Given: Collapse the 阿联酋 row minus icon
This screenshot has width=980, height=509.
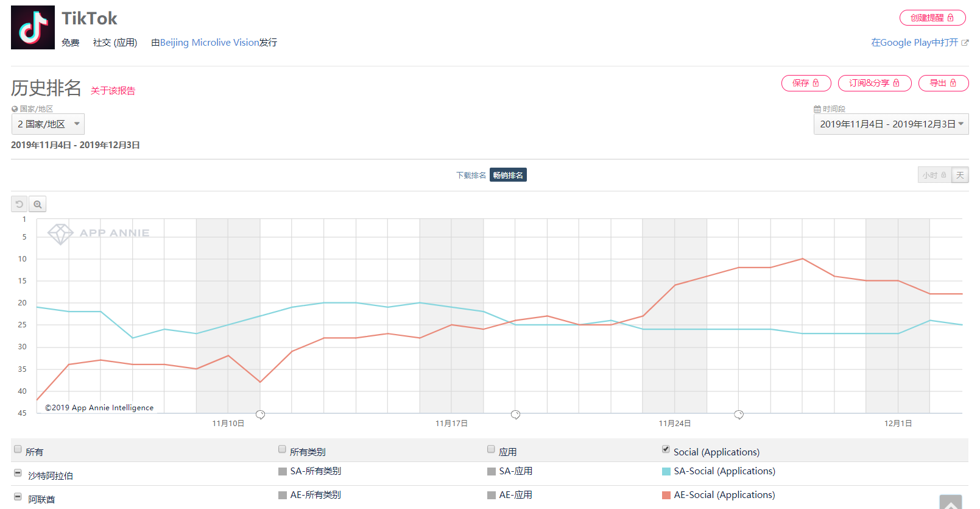Looking at the screenshot, I should point(18,497).
